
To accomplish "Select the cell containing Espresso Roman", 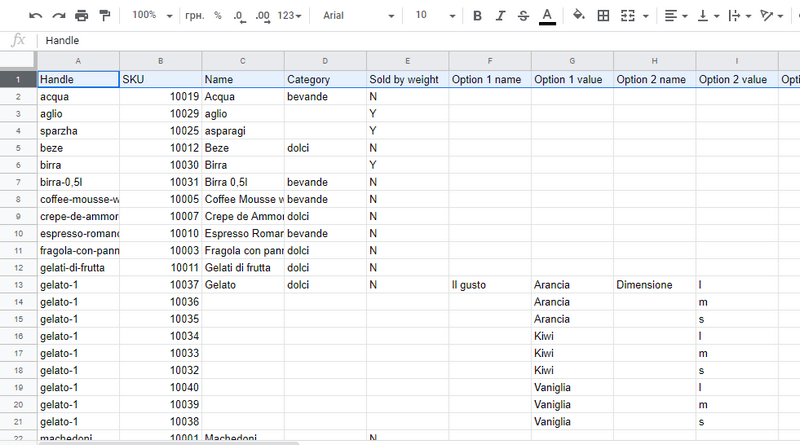I will point(243,233).
